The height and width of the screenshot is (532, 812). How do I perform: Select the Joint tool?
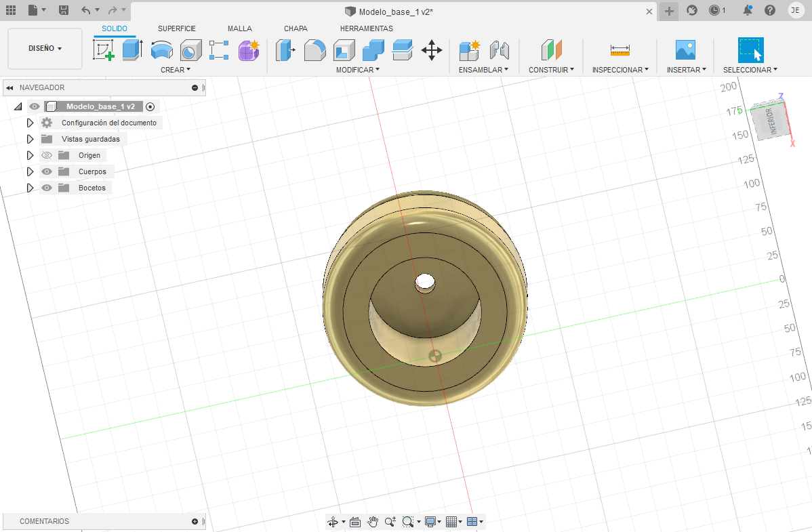tap(500, 50)
